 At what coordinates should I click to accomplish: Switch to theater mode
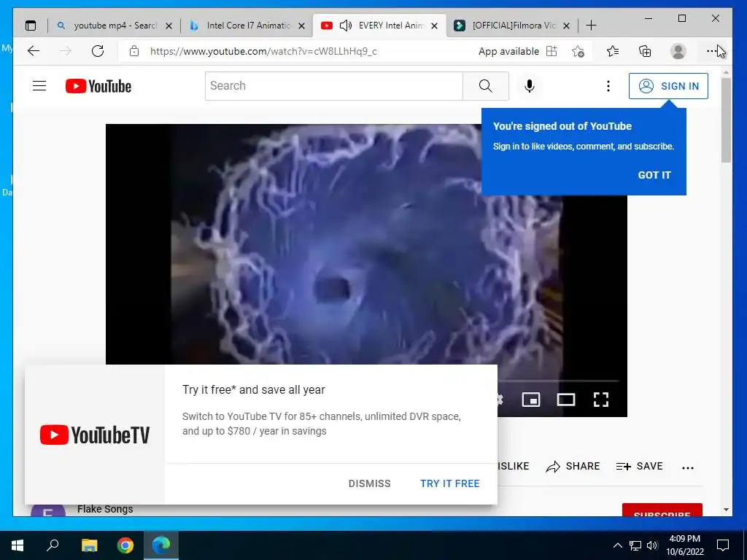[x=566, y=400]
